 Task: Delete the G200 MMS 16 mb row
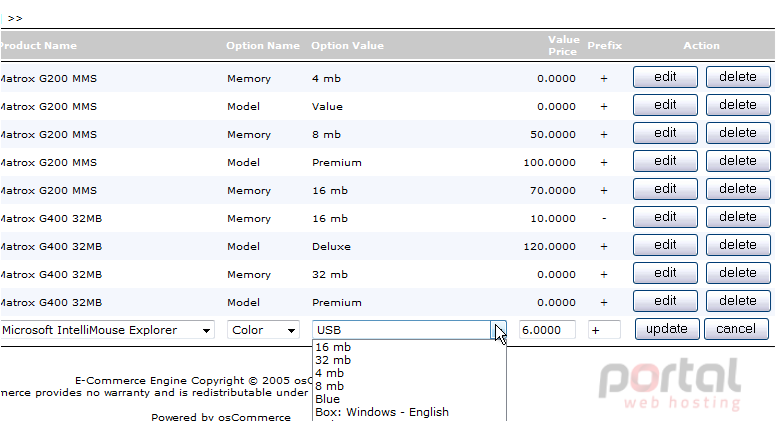click(x=738, y=189)
